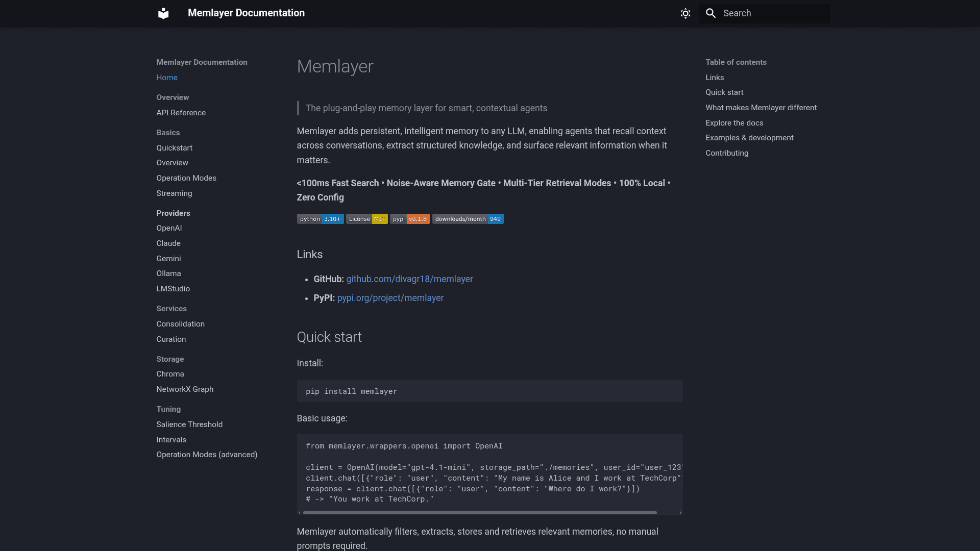980x551 pixels.
Task: Jump to What makes Memlayer different
Action: (761, 108)
